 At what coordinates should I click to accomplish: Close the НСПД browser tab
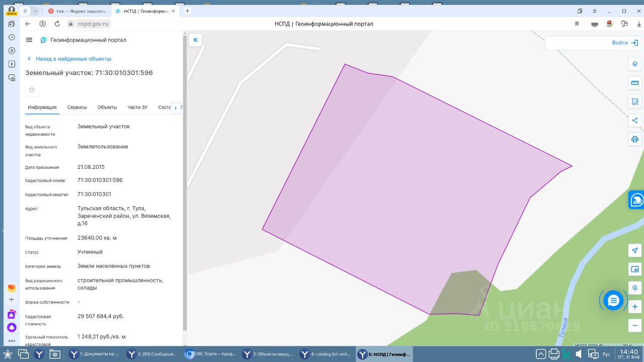174,11
